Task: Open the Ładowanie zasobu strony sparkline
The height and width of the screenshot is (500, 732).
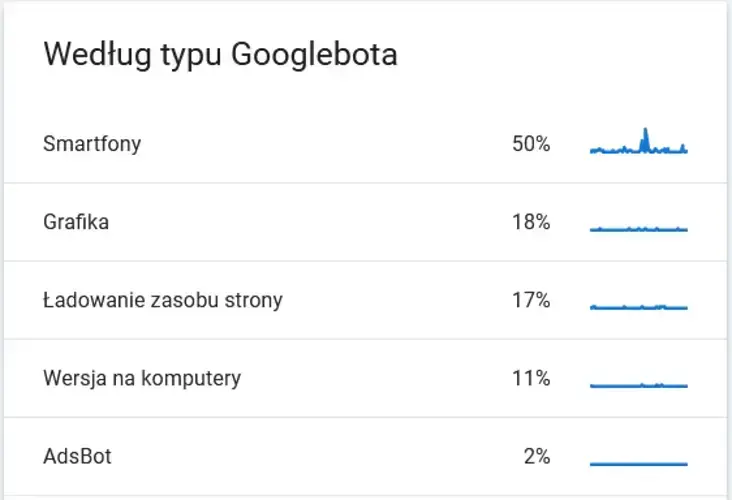Action: 638,306
